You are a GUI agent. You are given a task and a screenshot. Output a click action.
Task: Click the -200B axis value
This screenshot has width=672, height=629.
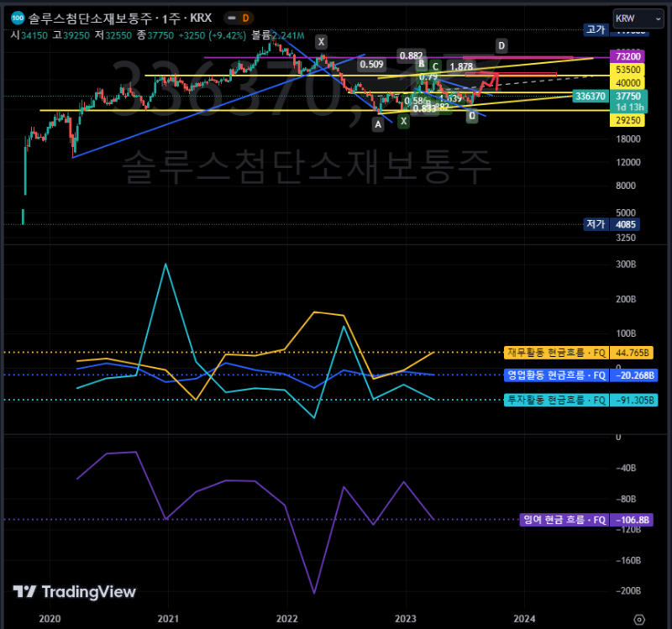[x=628, y=591]
